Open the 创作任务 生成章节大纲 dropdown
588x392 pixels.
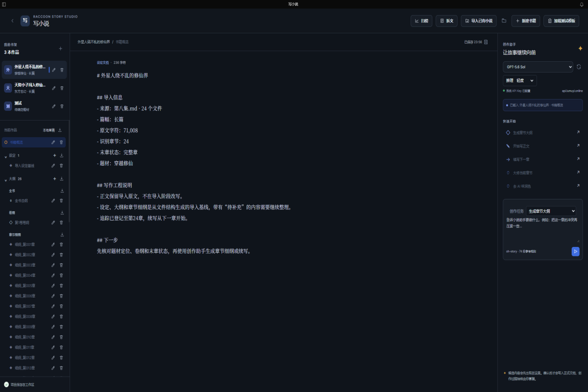[x=551, y=211]
